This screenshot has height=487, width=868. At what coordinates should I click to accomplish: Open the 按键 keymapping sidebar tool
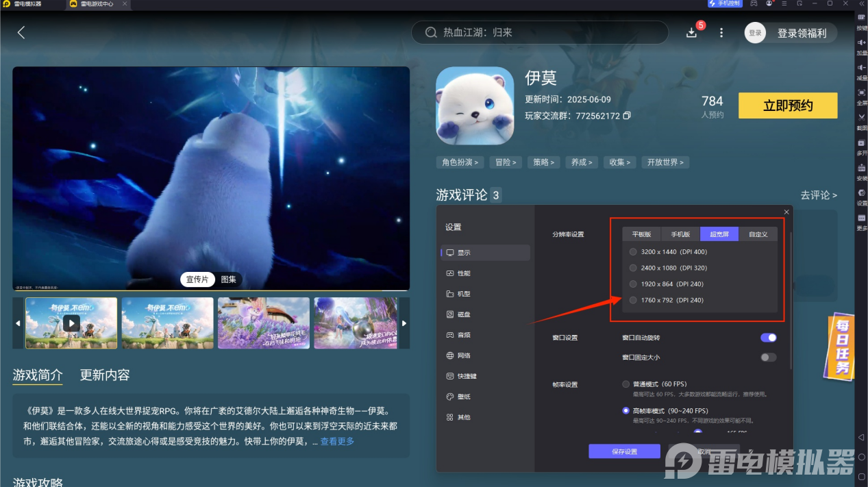click(862, 23)
